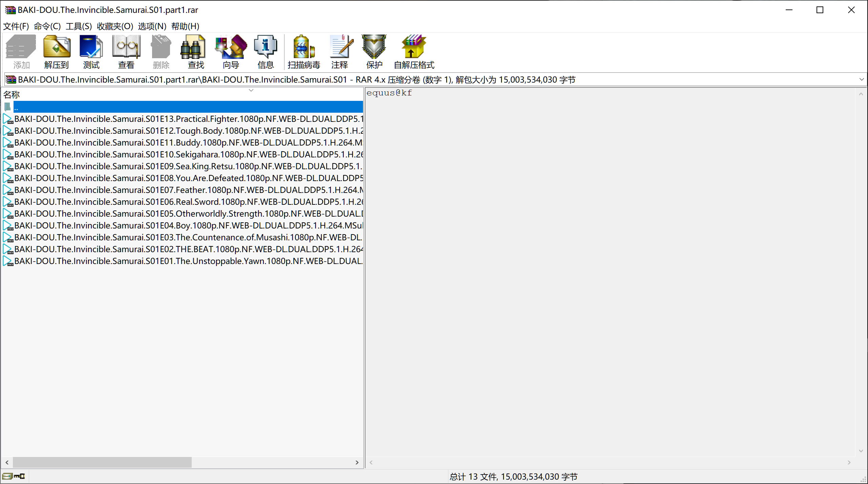Open the 收藏夹(O) favorites menu
The width and height of the screenshot is (868, 484).
tap(115, 26)
